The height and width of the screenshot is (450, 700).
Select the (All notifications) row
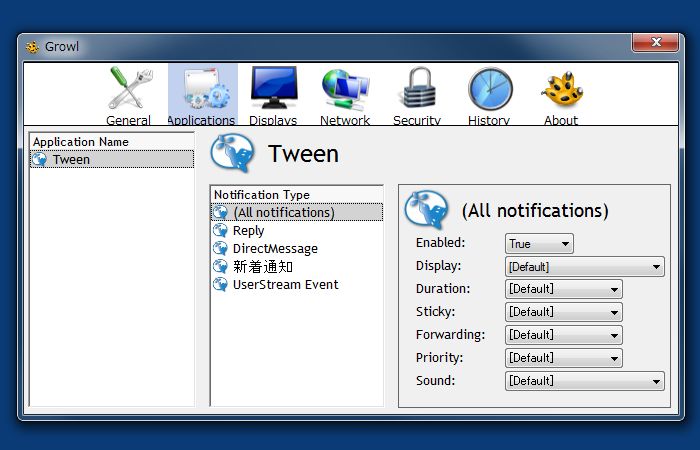coord(297,212)
